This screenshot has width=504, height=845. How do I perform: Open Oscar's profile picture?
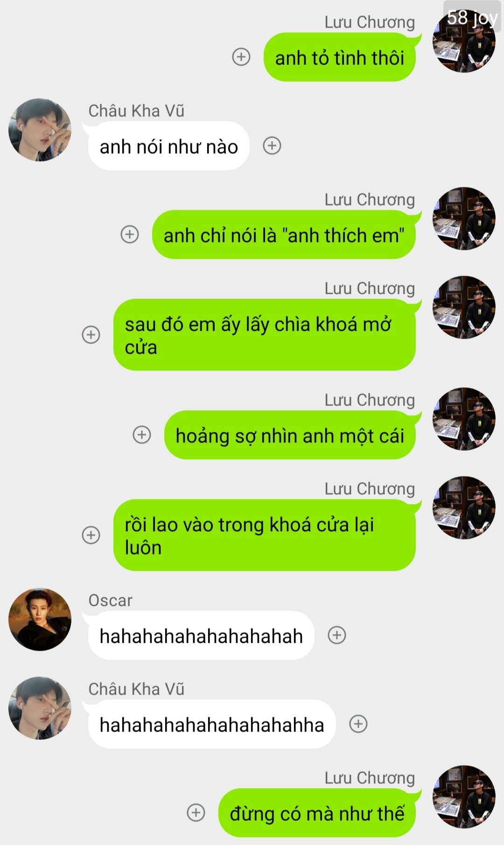[x=40, y=619]
